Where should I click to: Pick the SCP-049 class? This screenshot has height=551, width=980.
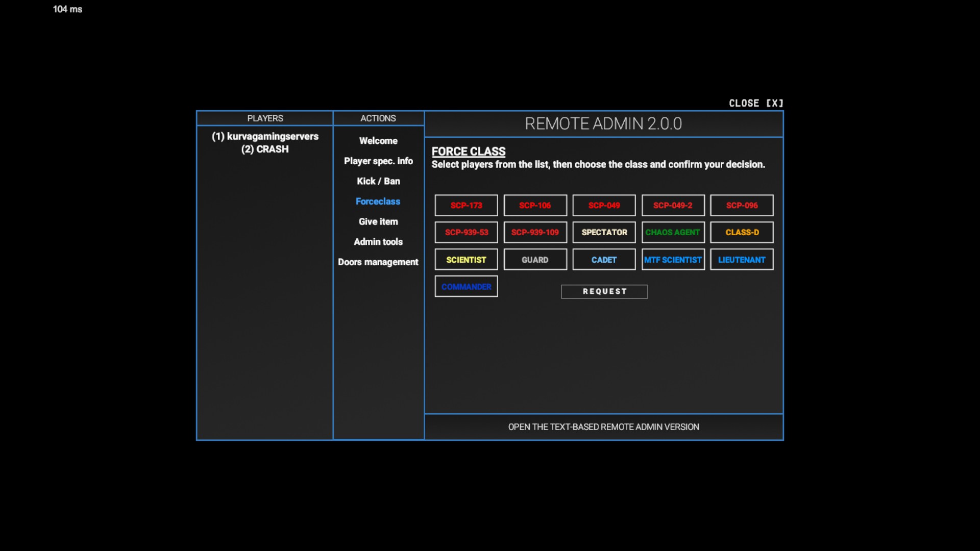(x=604, y=205)
